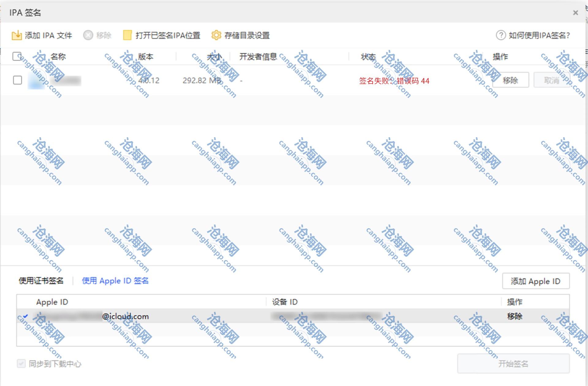Check the version 4.0.12 IPA row
Image resolution: width=588 pixels, height=386 pixels.
coord(17,80)
